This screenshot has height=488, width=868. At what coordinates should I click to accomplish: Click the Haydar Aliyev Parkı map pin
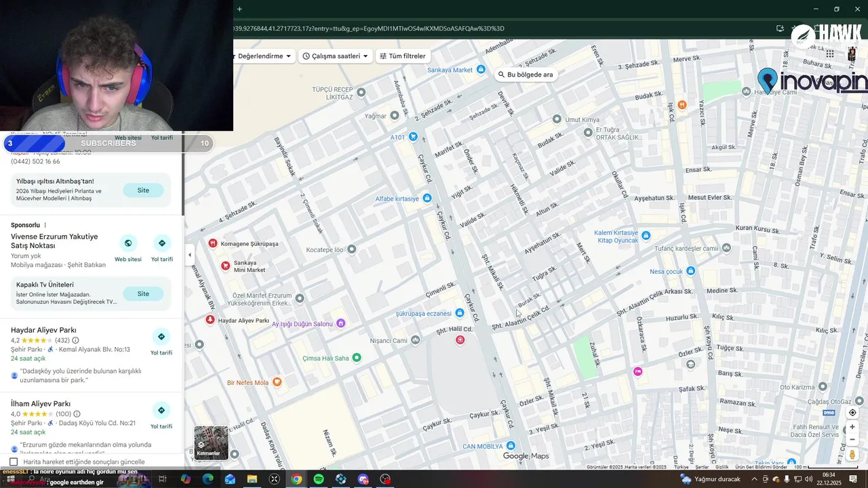[210, 320]
